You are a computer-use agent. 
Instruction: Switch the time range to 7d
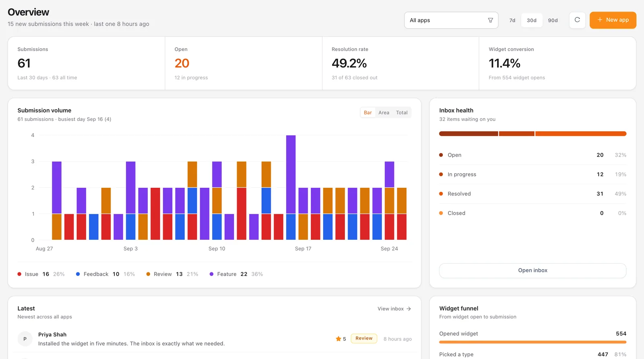point(512,20)
